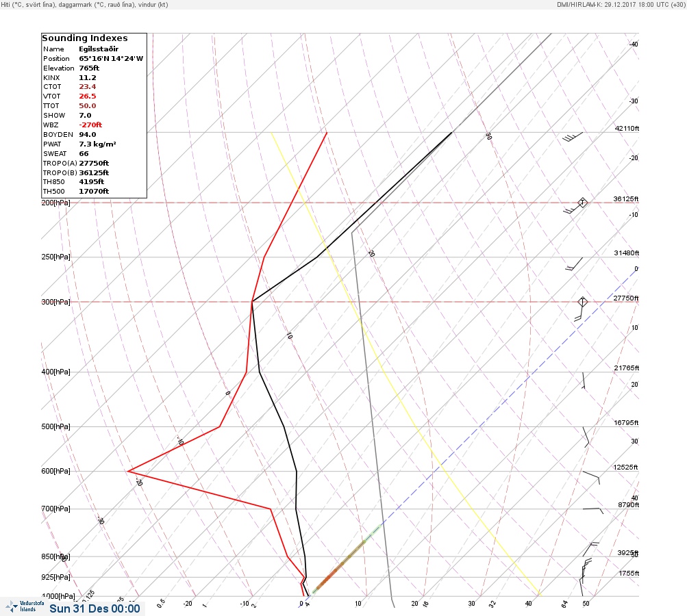Click the KINX value 11.2
The image size is (687, 616).
[x=88, y=78]
